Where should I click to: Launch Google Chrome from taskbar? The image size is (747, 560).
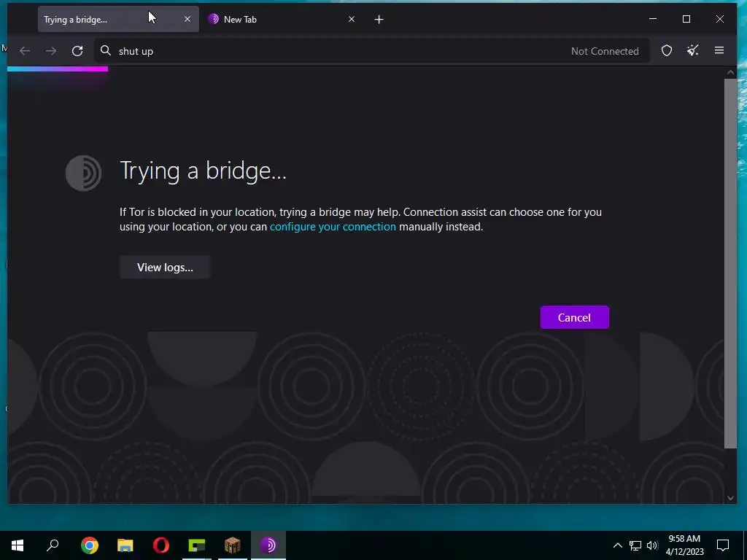[x=90, y=545]
